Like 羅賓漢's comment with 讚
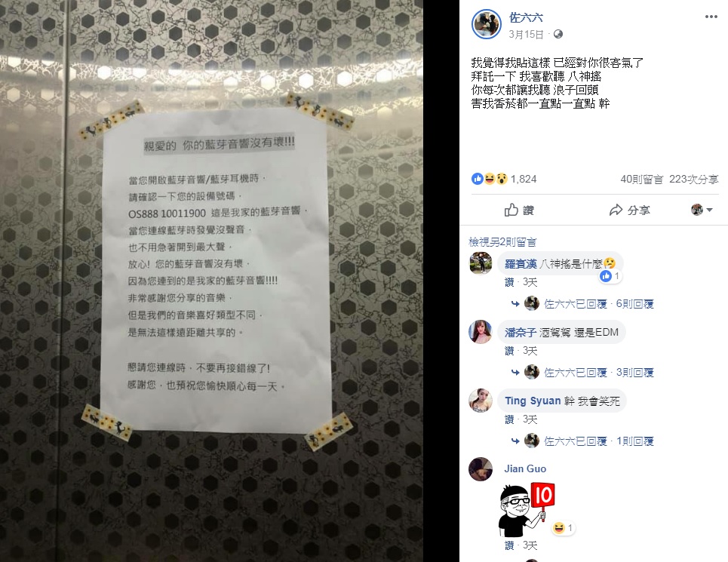Screen dimensions: 728x562 (x=509, y=282)
